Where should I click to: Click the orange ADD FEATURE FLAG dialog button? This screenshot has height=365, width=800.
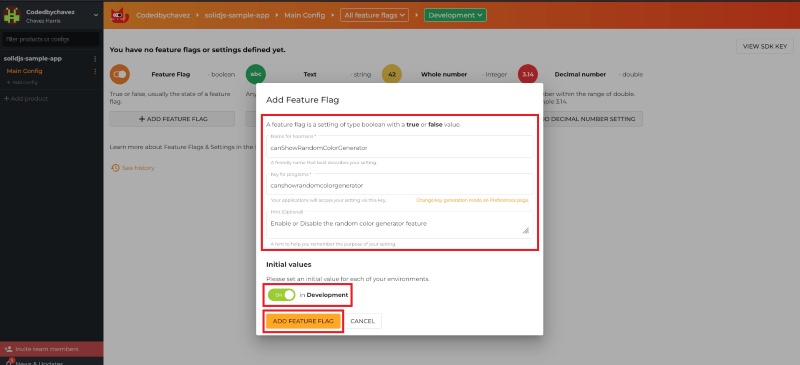(x=303, y=321)
